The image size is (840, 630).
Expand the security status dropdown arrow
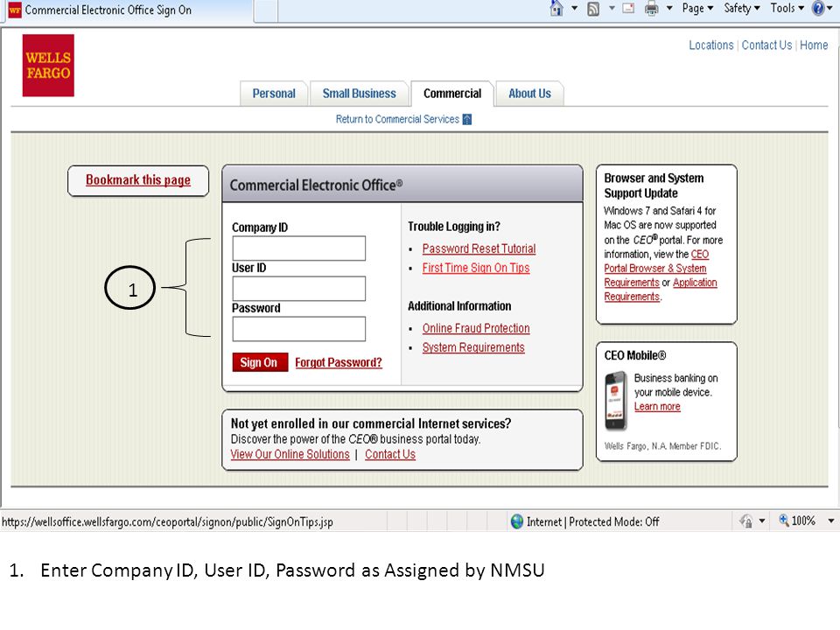(x=762, y=521)
